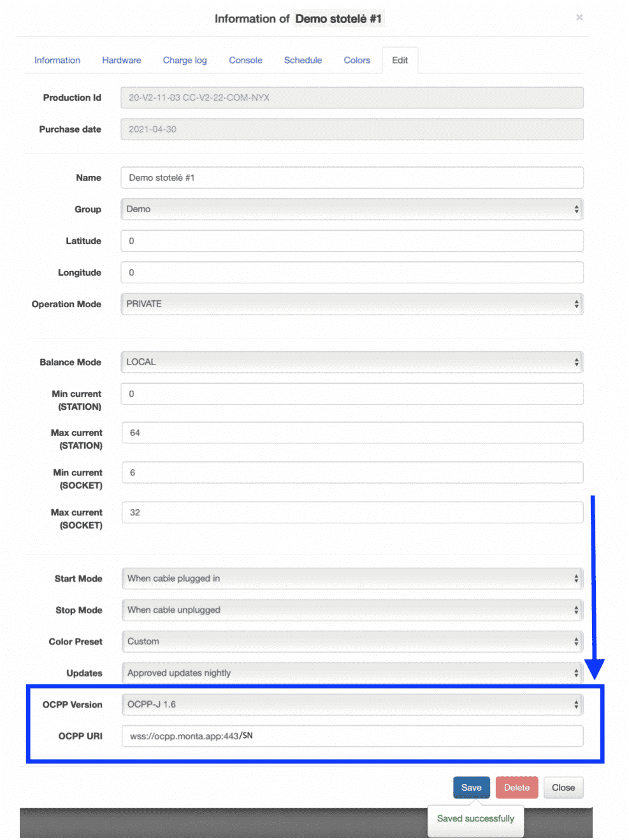Focus the OCPP URI text field
The image size is (629, 840).
[352, 736]
